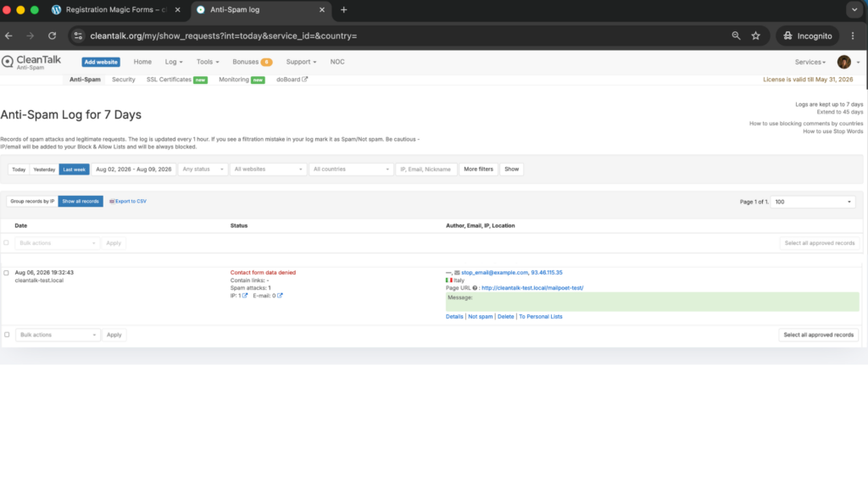
Task: Switch to the Security tab
Action: 124,80
